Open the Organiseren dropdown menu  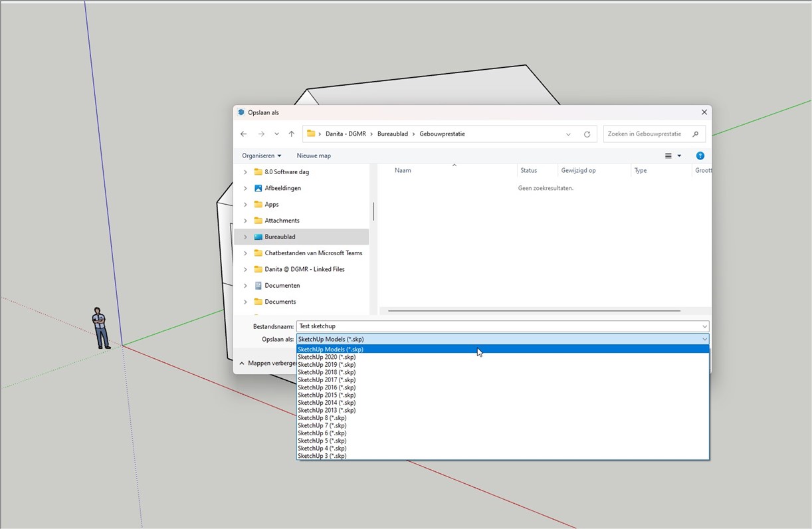click(261, 156)
